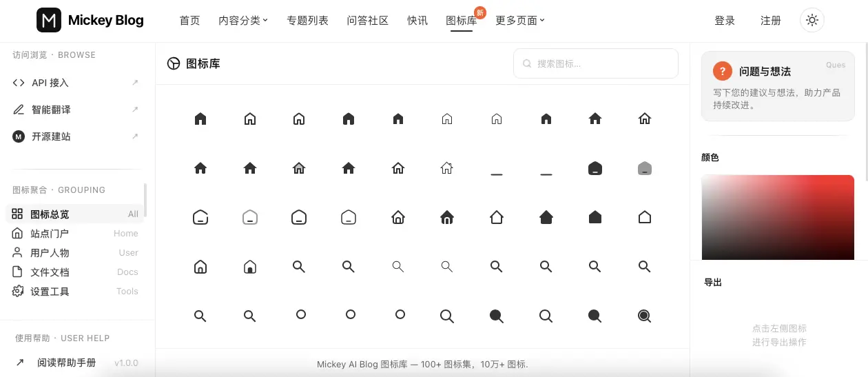Go to the 问答社区 page

(368, 21)
